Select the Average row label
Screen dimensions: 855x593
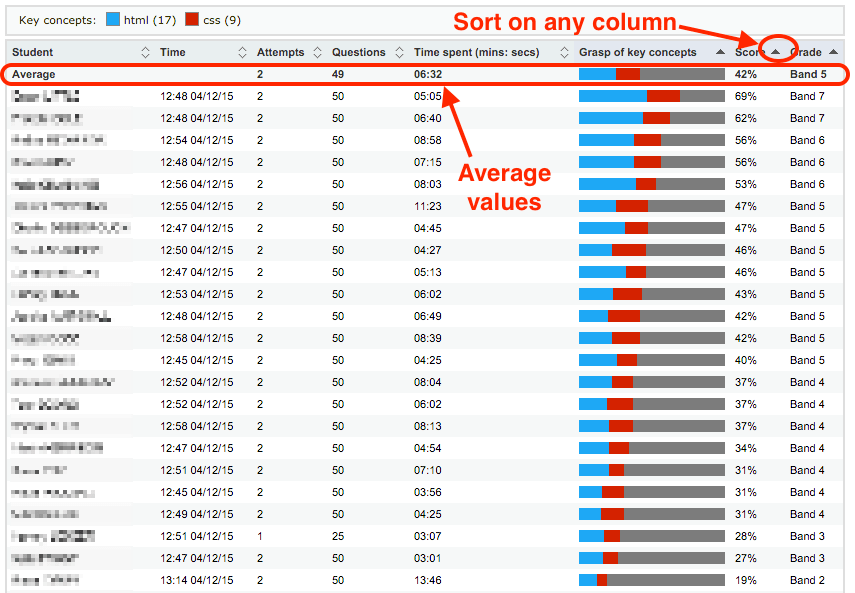tap(33, 74)
